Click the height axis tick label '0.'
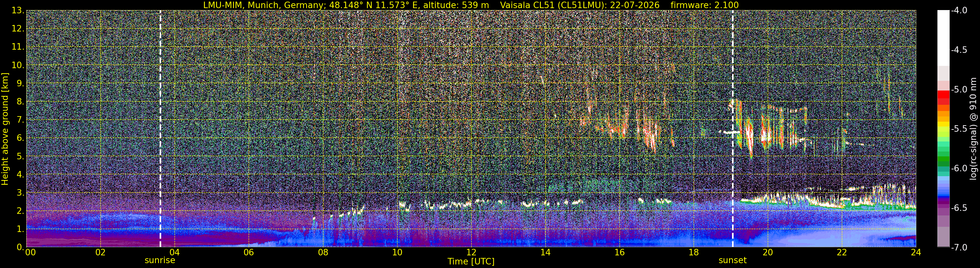The image size is (980, 268). point(20,247)
